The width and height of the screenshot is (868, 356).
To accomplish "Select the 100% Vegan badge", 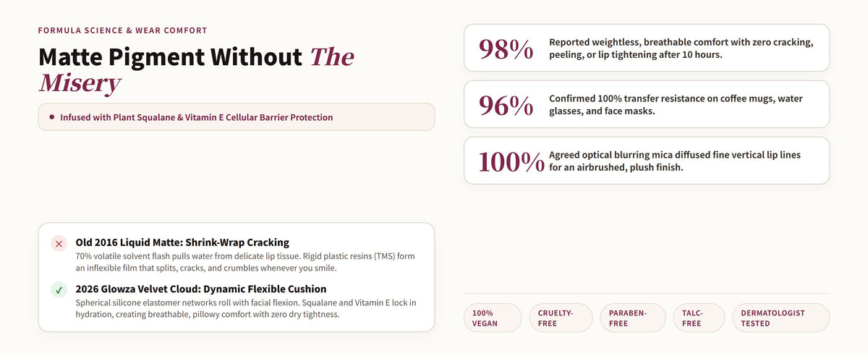I will (x=493, y=318).
